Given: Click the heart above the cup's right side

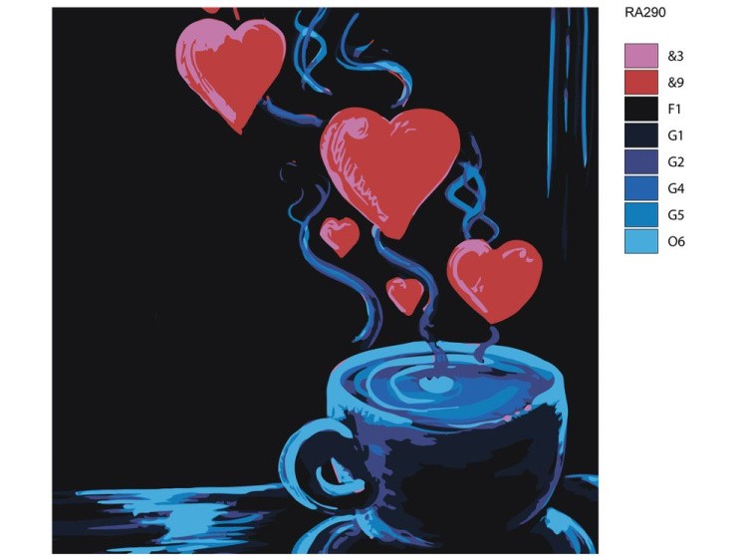Looking at the screenshot, I should tap(494, 281).
